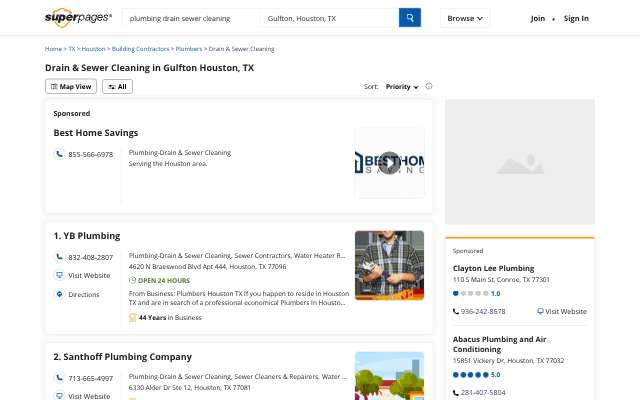This screenshot has width=640, height=400.
Task: Click phone icon for 936-242-8578
Action: point(456,311)
